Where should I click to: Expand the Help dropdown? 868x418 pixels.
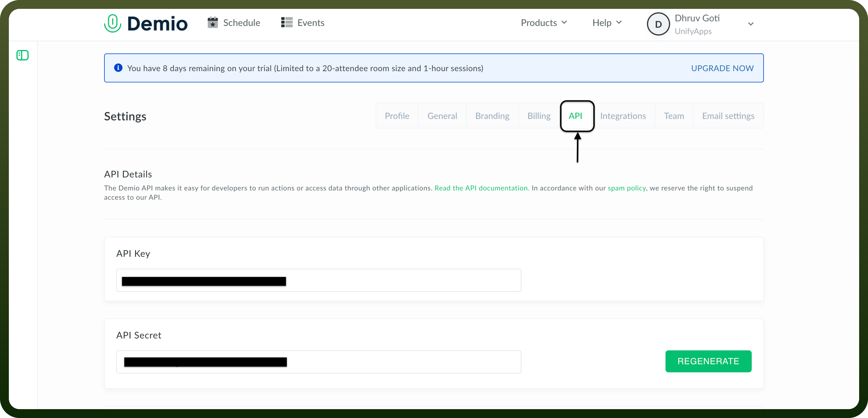tap(607, 23)
